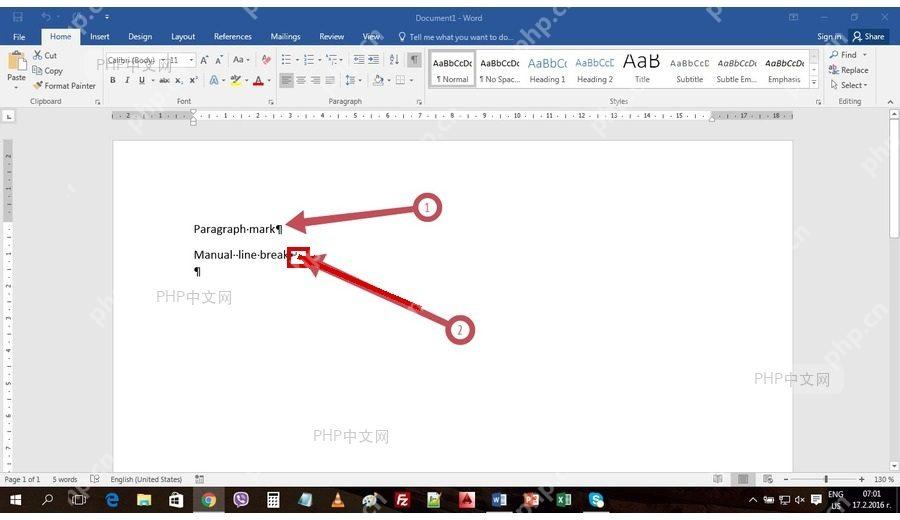Undo the last action
Image resolution: width=900 pixels, height=520 pixels.
46,17
